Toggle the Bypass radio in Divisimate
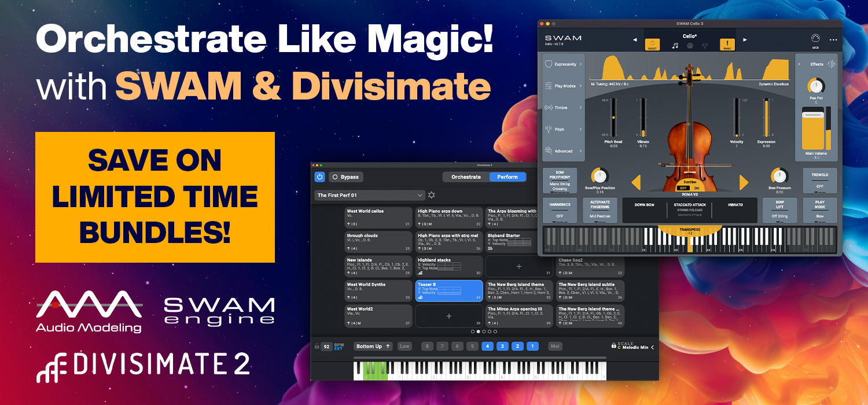Image resolution: width=868 pixels, height=405 pixels. click(x=334, y=177)
